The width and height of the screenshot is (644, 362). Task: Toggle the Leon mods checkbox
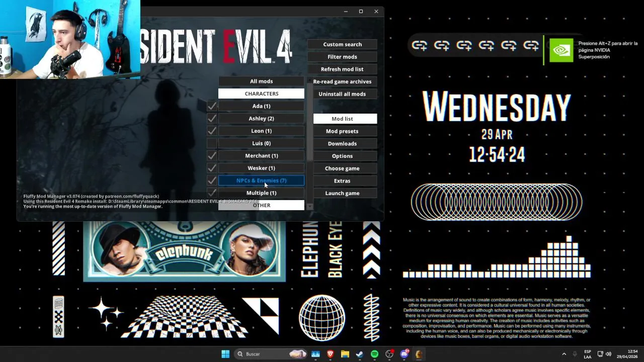point(212,131)
